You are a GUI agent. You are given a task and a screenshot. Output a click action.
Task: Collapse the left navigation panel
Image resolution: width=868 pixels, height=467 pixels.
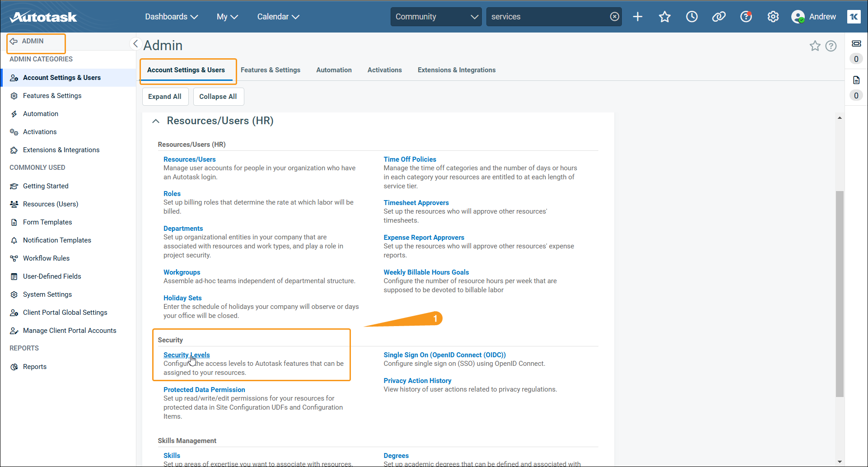pyautogui.click(x=135, y=44)
